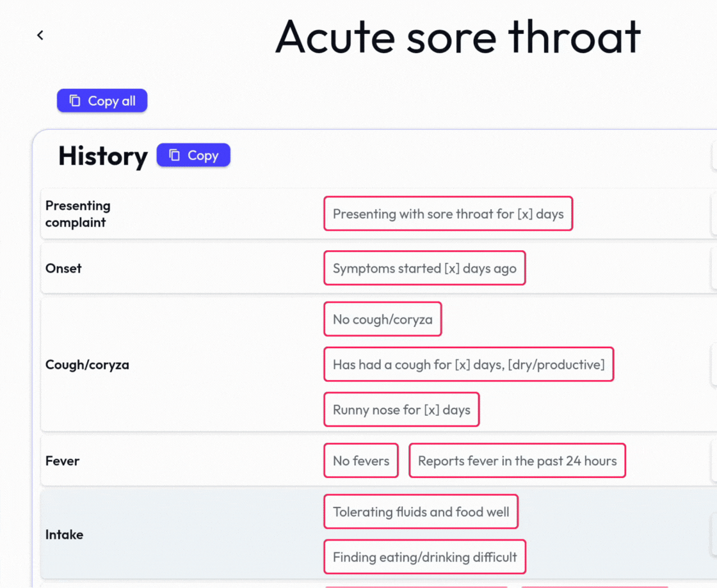Screen dimensions: 717x588
Task: Click the back arrow chevron
Action: (40, 35)
